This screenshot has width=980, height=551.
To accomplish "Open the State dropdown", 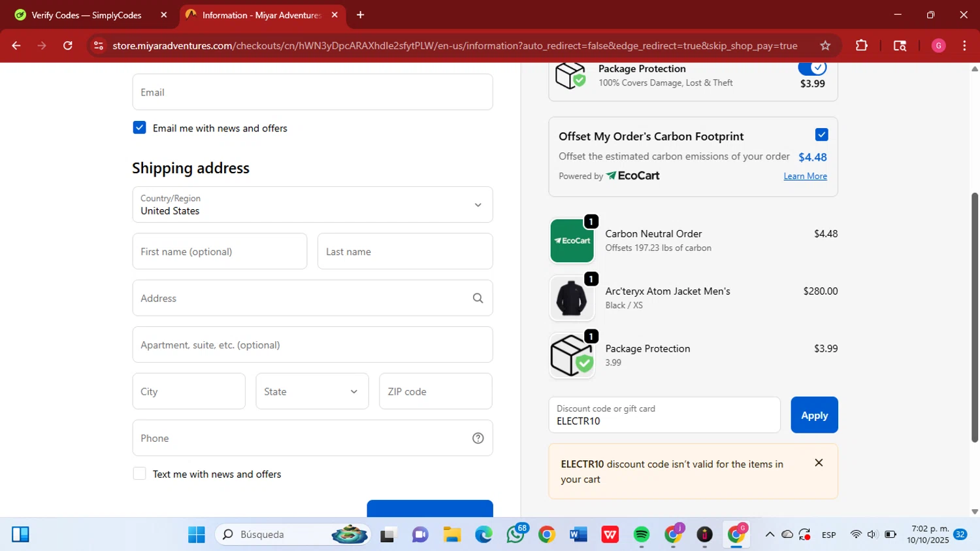I will tap(312, 392).
